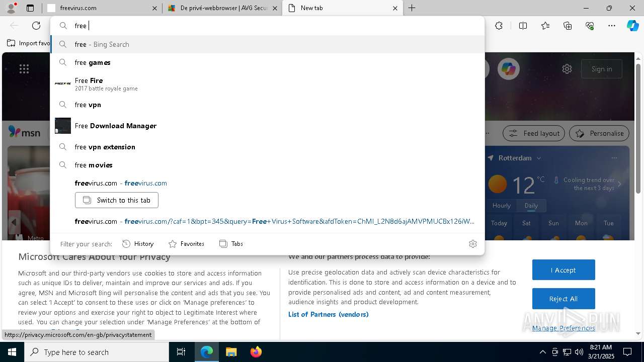
Task: Select the free vpn extension suggestion
Action: tap(267, 147)
